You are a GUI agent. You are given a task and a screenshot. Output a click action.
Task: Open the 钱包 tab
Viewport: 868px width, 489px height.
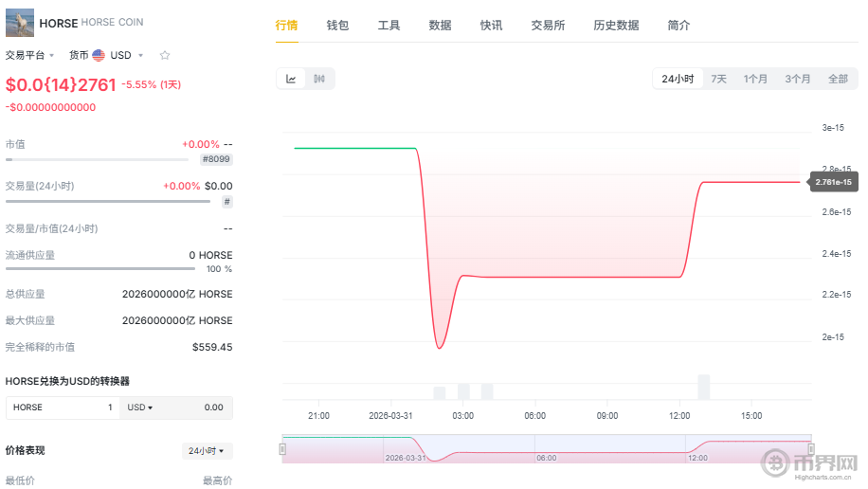pos(337,26)
